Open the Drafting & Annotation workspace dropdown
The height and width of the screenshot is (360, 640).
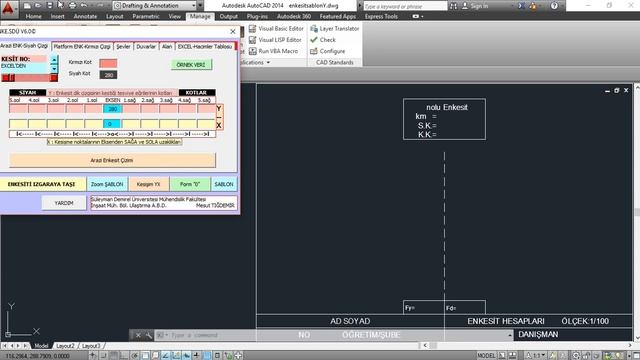tap(155, 6)
